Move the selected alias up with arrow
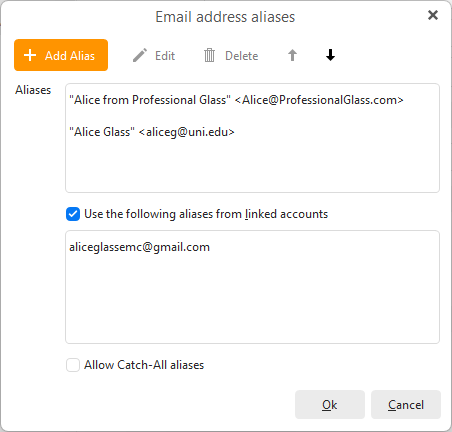The width and height of the screenshot is (452, 432). coord(292,55)
